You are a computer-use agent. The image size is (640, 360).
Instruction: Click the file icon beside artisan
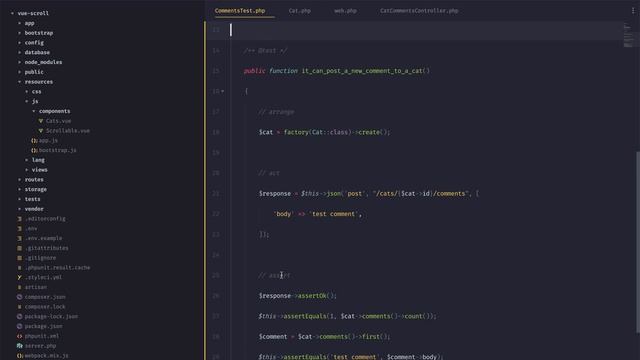[x=20, y=287]
